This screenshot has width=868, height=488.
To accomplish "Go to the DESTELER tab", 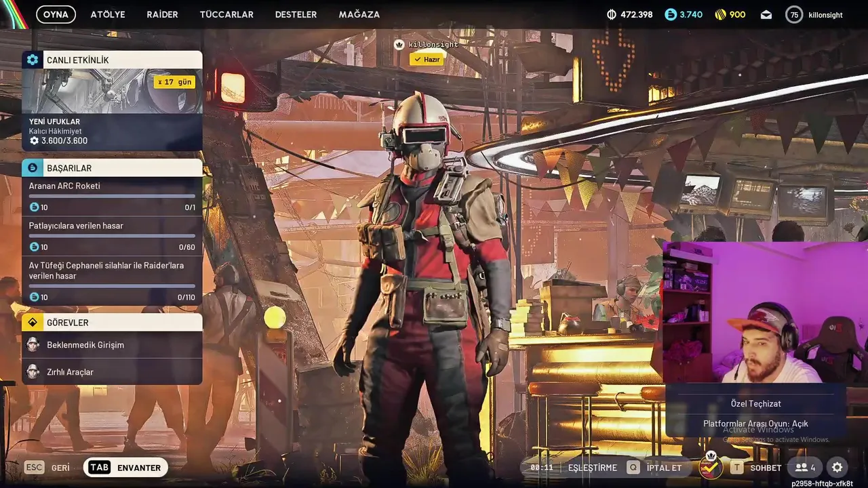I will 296,14.
